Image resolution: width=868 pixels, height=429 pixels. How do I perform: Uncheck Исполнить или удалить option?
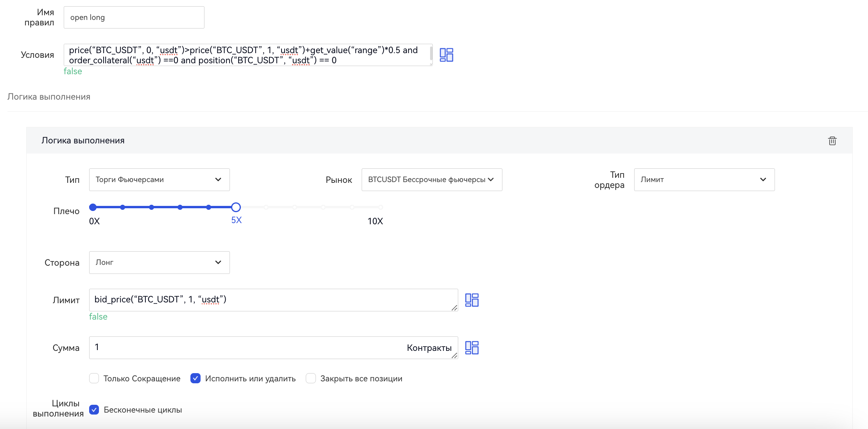click(x=195, y=378)
